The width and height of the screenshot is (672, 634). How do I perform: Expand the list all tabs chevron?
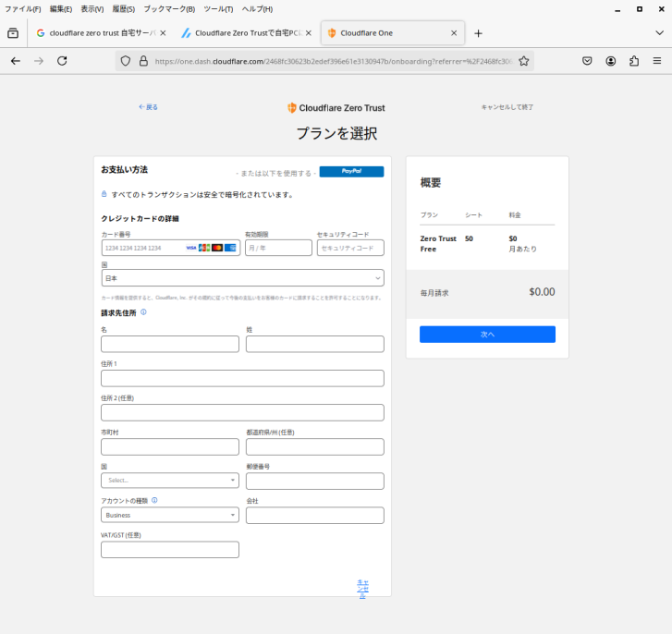pyautogui.click(x=660, y=33)
